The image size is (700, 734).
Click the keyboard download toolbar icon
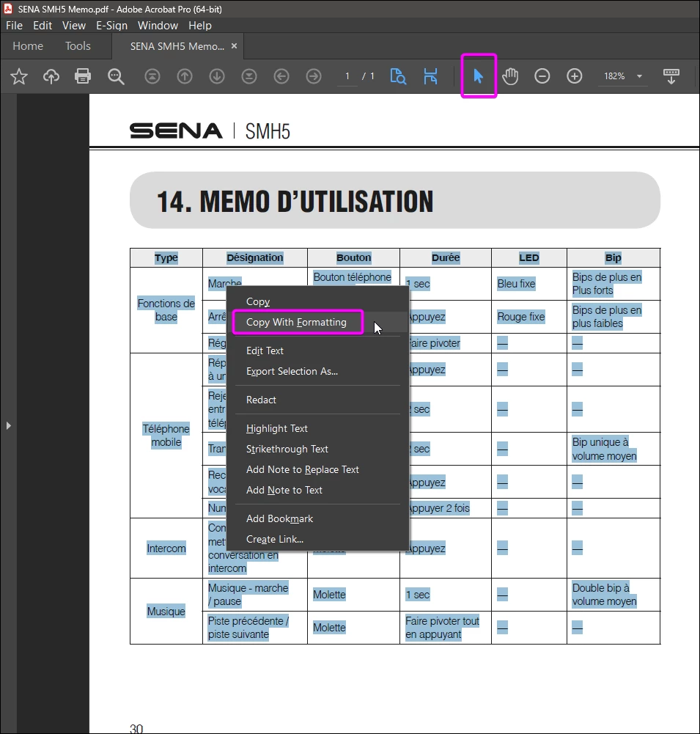(x=671, y=76)
